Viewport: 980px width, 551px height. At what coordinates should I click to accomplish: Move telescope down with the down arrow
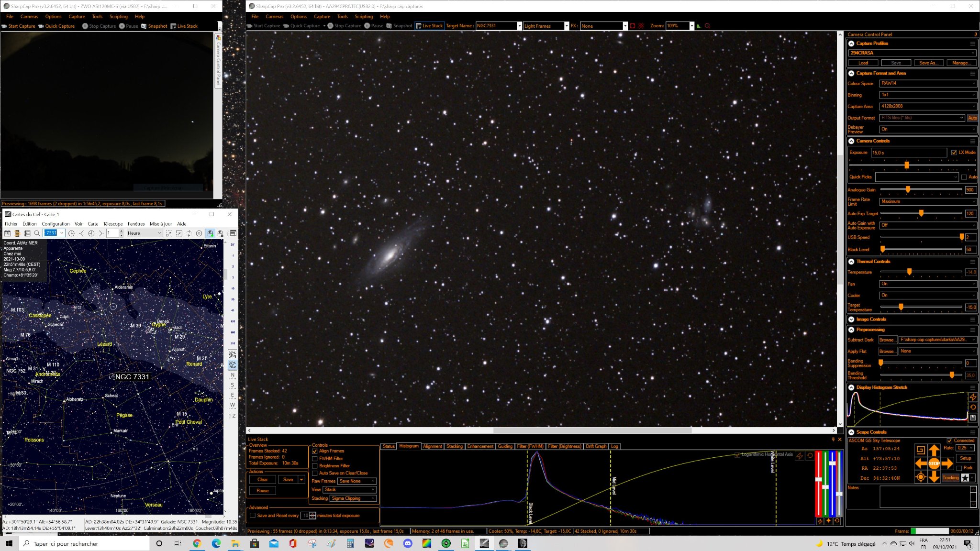[934, 477]
